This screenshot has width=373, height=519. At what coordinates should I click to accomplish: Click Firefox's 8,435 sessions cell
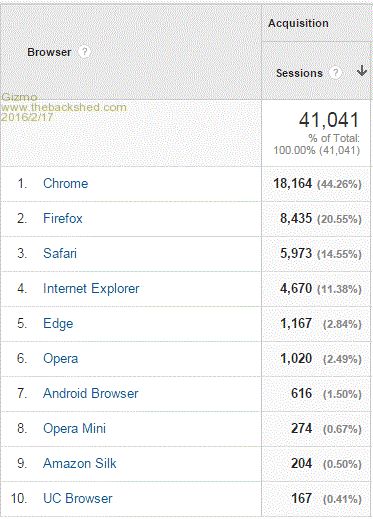point(296,218)
